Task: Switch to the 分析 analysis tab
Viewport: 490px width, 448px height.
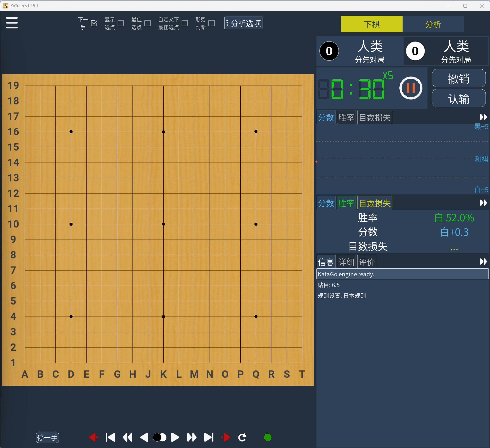Action: click(433, 24)
